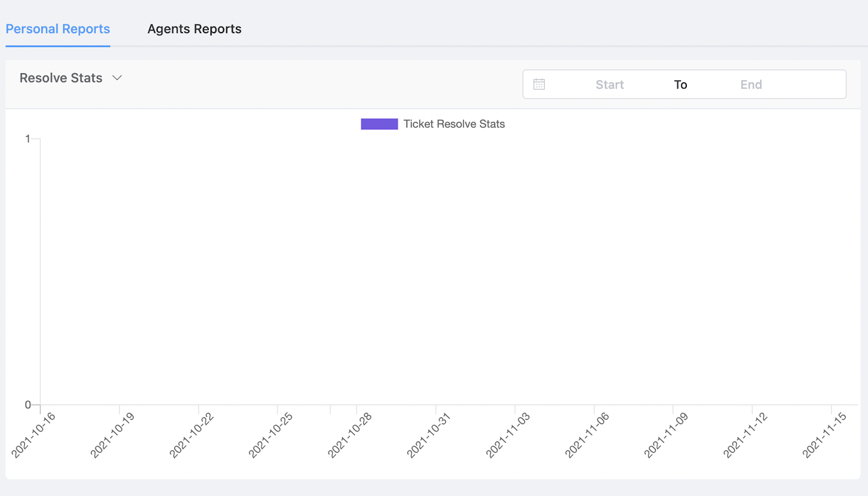Click the End date input field
The image size is (868, 496).
(751, 85)
